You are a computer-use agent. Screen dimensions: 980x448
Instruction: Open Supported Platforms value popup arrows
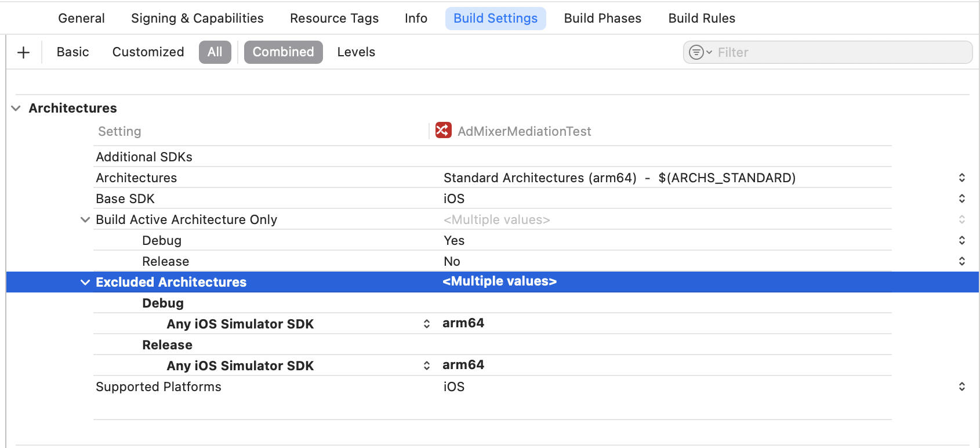point(961,386)
